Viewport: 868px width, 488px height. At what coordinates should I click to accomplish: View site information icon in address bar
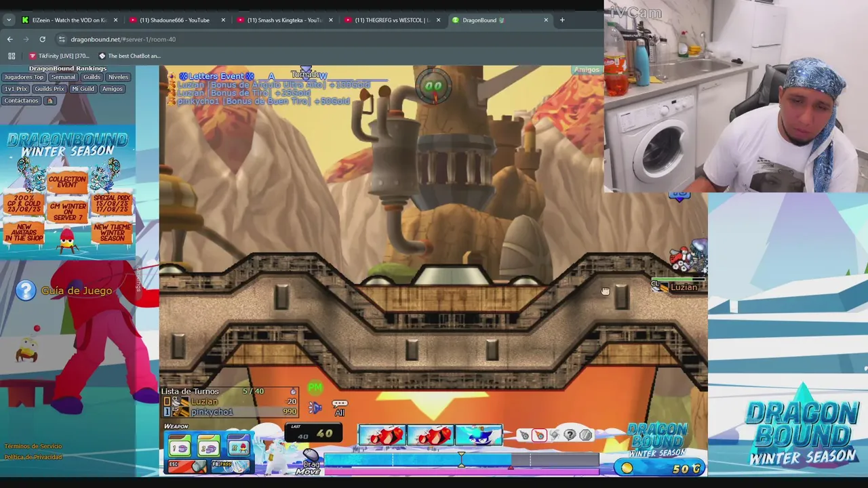click(x=62, y=39)
